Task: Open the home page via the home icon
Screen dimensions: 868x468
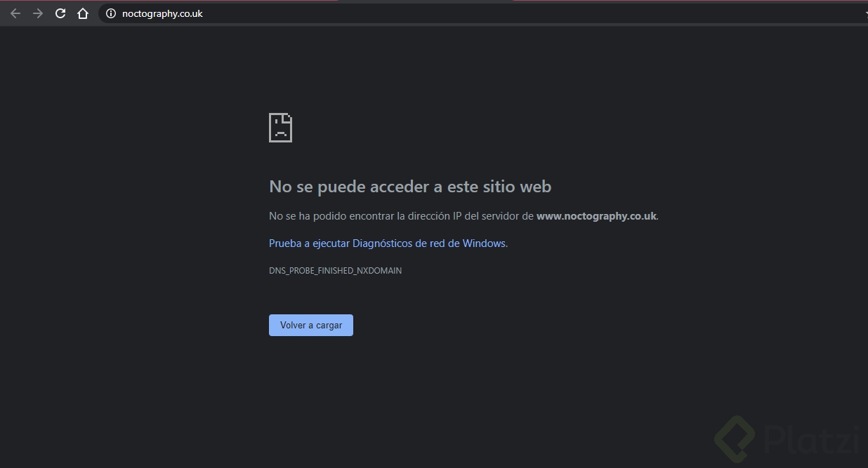Action: [x=82, y=13]
